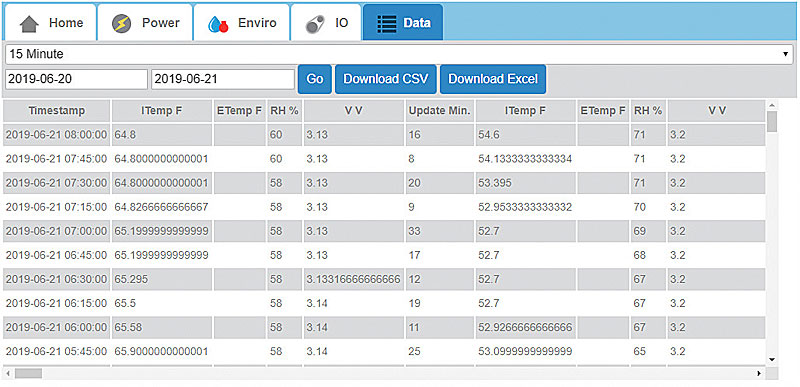Select timestamp 2019-06-21 07:00:00 cell

click(57, 231)
